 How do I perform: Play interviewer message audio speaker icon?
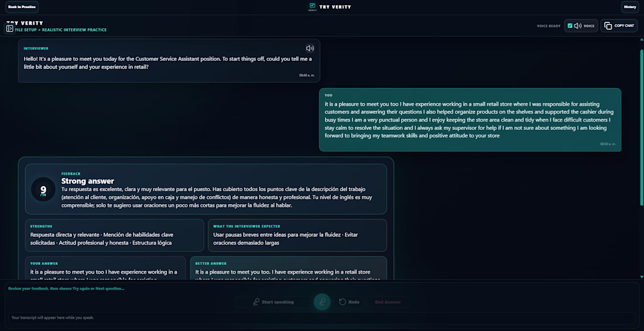(310, 49)
